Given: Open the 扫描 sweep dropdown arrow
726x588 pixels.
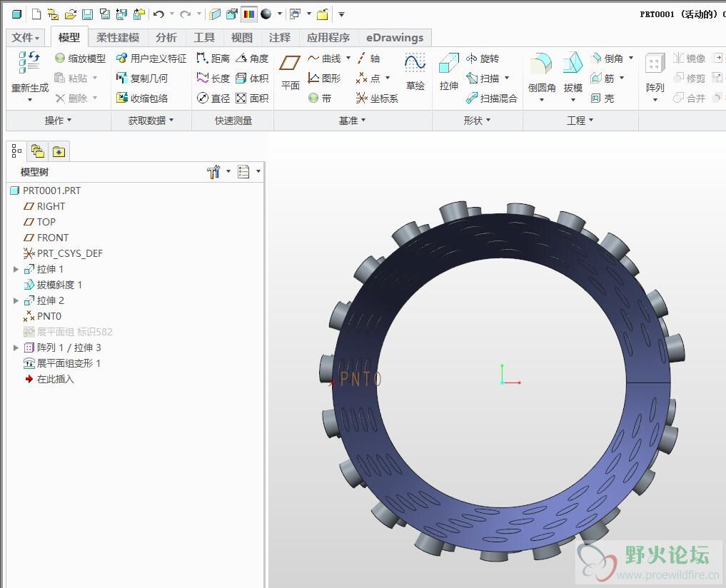Looking at the screenshot, I should [507, 78].
